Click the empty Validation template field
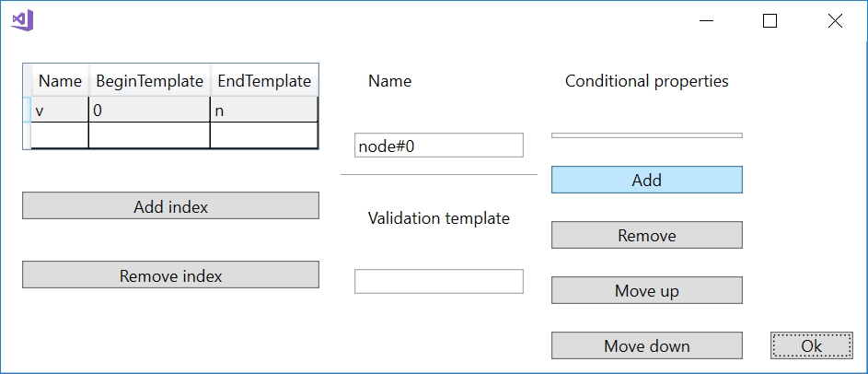The image size is (868, 374). [439, 282]
